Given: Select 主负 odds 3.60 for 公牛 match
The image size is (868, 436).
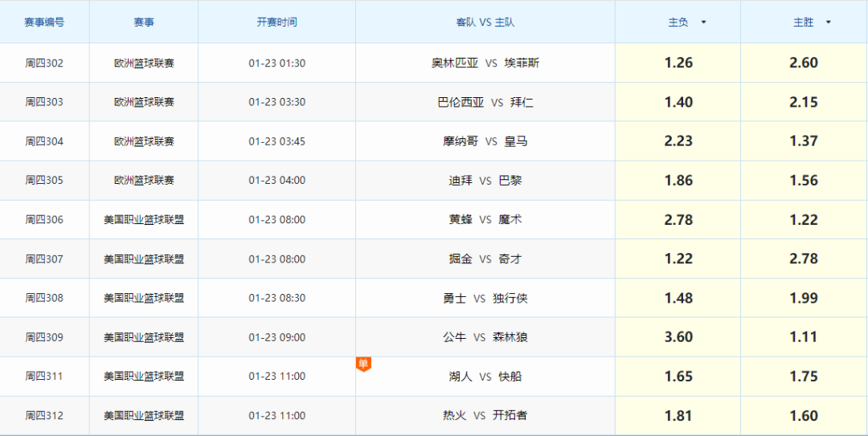Looking at the screenshot, I should pyautogui.click(x=678, y=337).
